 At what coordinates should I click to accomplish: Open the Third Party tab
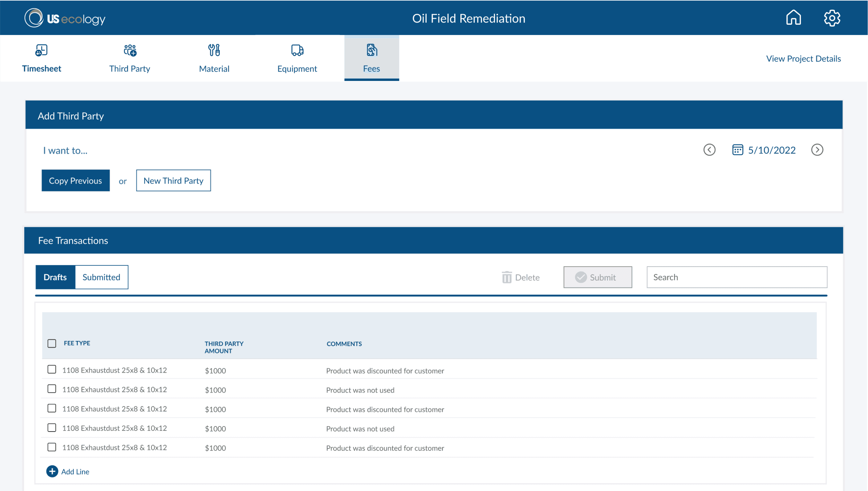click(x=129, y=58)
